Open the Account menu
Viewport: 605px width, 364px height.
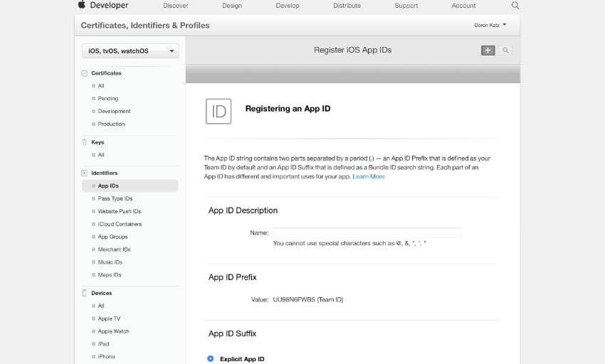(463, 6)
